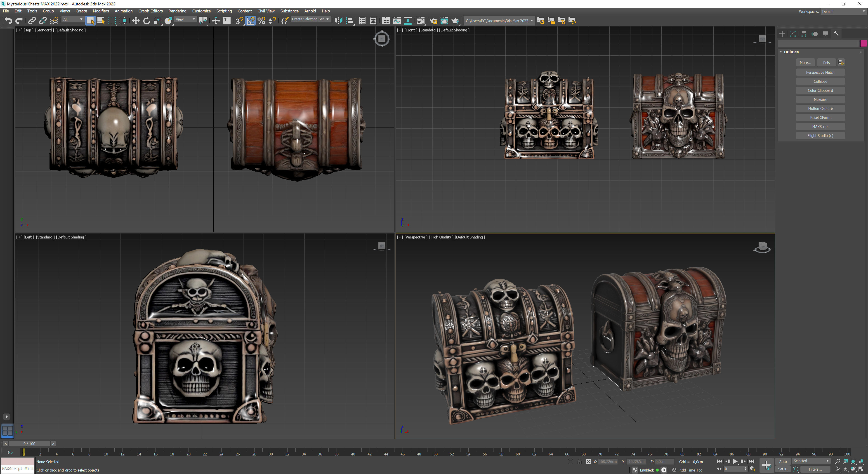Click the Unlink Selection icon

click(x=43, y=21)
